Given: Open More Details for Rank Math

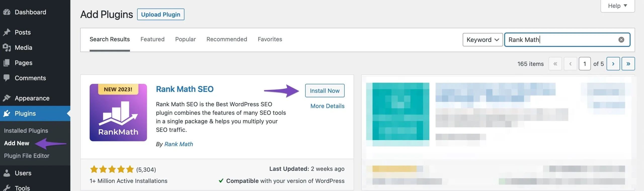Looking at the screenshot, I should (328, 106).
